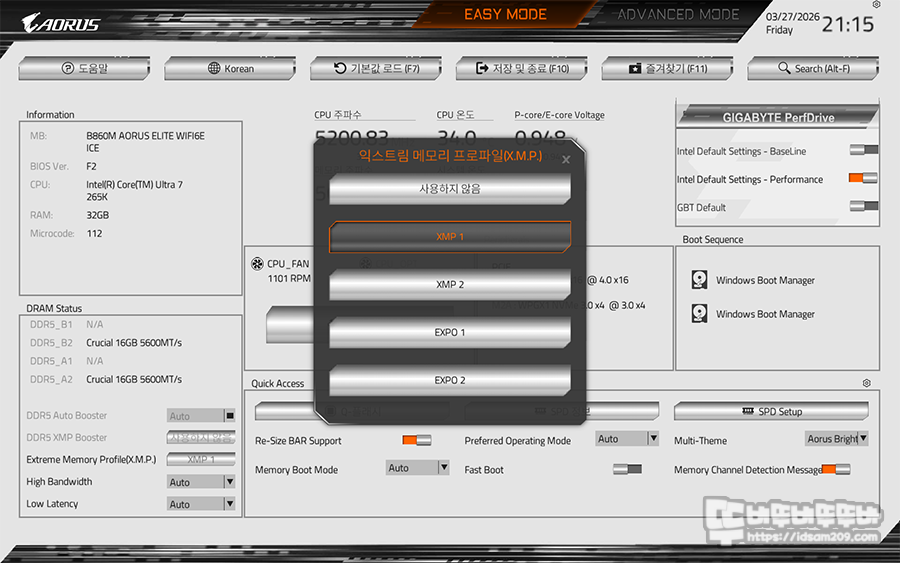Toggle Fast Boot switch
This screenshot has height=563, width=900.
(627, 469)
